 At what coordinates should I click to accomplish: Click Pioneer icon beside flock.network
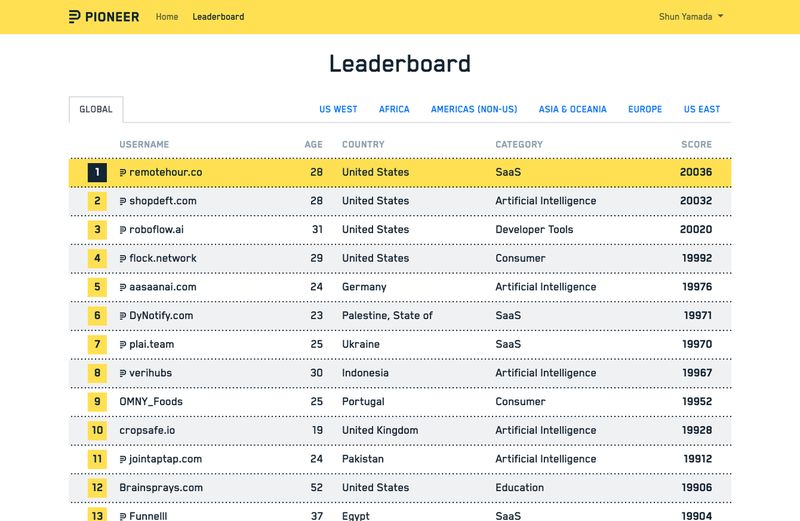(x=123, y=258)
